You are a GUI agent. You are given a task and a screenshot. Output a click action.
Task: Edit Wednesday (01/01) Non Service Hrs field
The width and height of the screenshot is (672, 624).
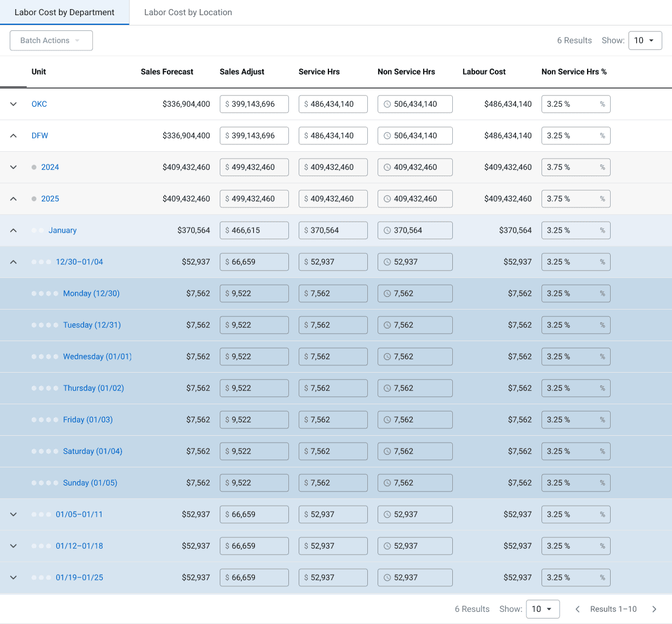coord(415,356)
